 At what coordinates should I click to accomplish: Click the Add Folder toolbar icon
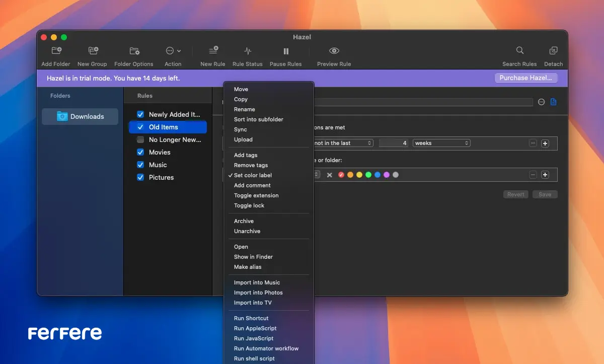tap(56, 51)
